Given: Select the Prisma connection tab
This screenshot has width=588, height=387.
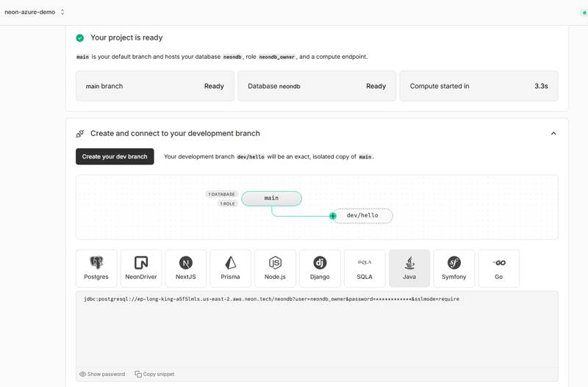Looking at the screenshot, I should coord(230,269).
